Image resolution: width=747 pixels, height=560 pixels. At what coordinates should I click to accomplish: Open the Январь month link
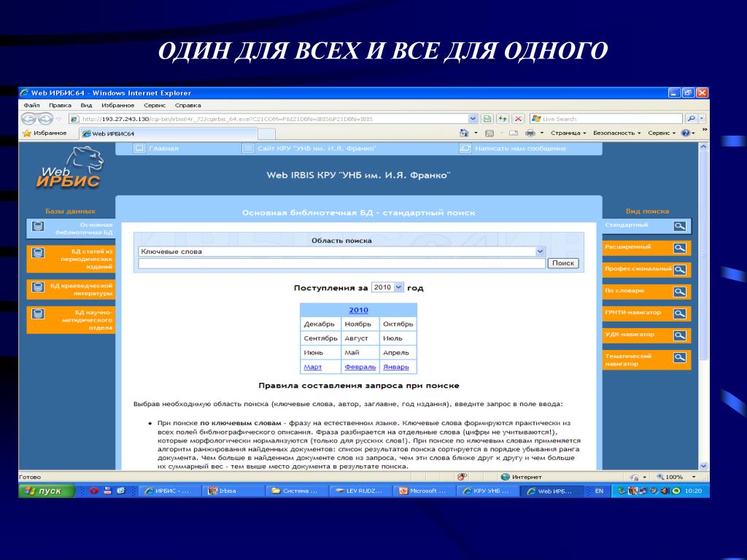point(396,367)
